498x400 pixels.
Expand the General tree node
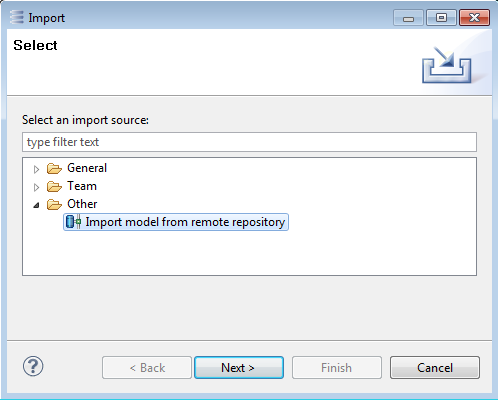click(x=36, y=169)
